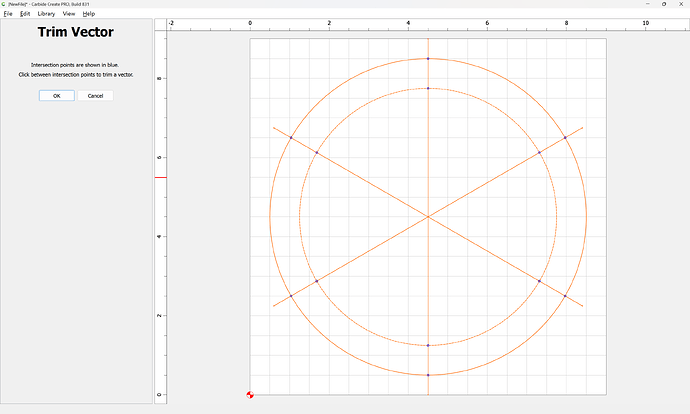Click the lower-right intersection on the outer circle
The image size is (690, 414).
click(565, 296)
